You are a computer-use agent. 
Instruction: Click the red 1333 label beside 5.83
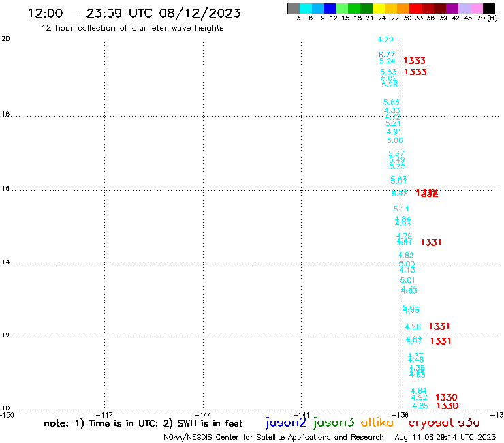point(415,72)
